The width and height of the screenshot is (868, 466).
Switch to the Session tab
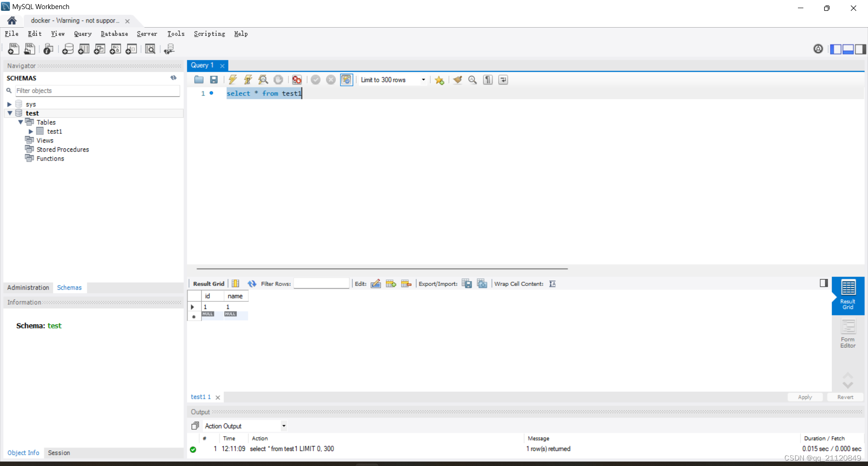pyautogui.click(x=59, y=452)
